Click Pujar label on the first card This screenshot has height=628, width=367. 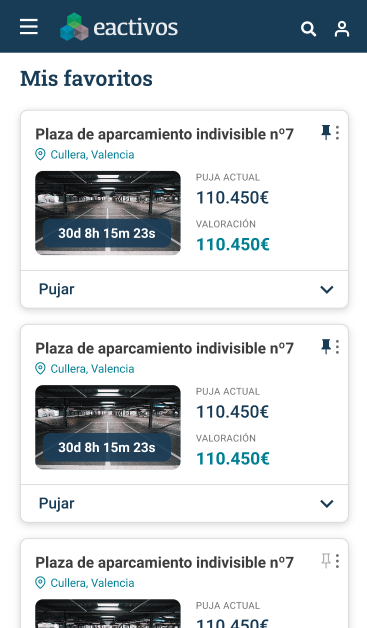(x=56, y=289)
